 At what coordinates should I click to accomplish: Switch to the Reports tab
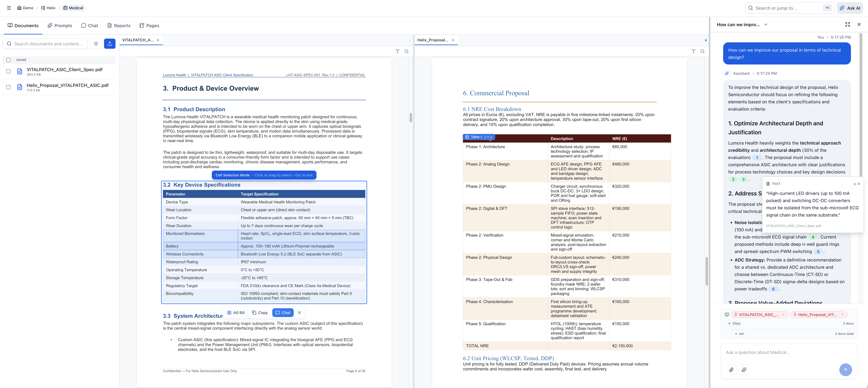119,26
